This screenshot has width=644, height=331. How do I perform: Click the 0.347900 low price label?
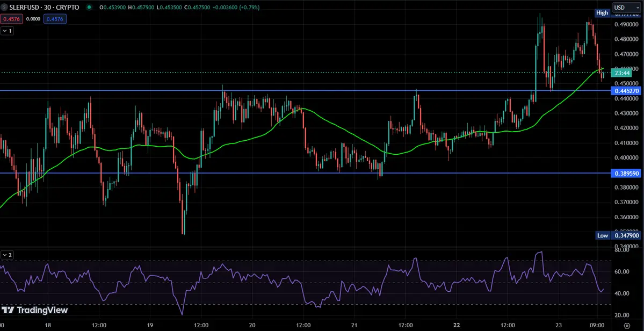626,235
